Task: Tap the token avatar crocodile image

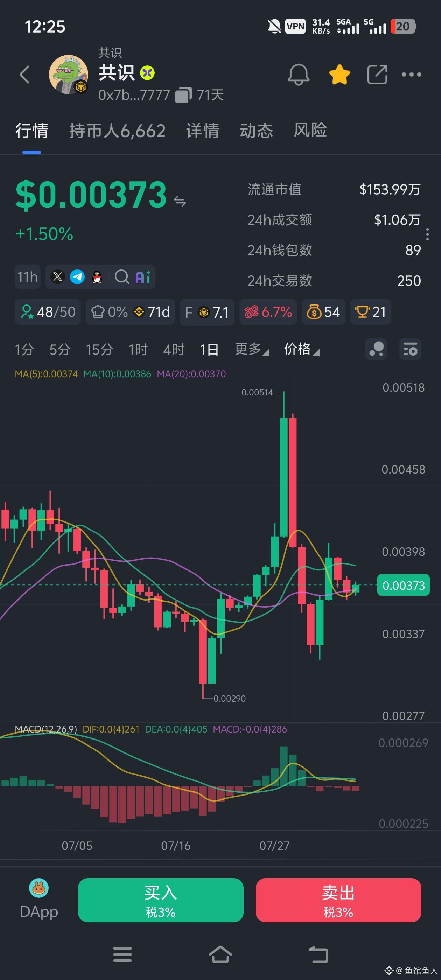Action: tap(69, 74)
